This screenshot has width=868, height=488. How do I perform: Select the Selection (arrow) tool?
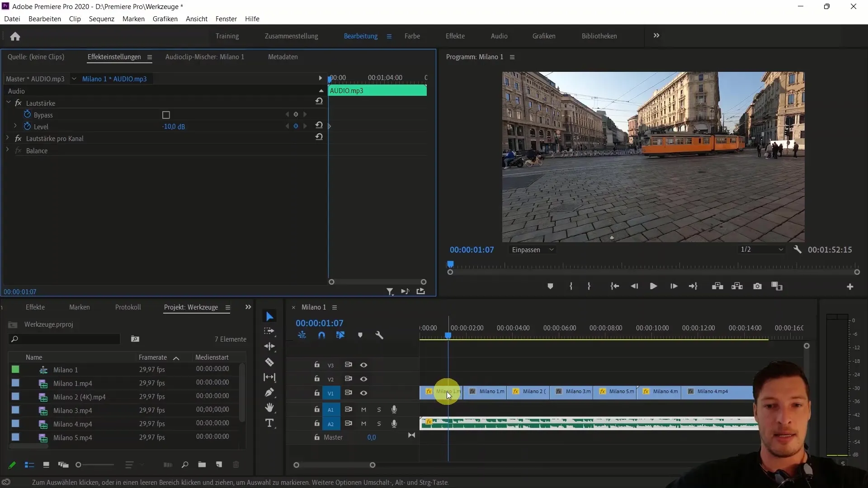269,316
